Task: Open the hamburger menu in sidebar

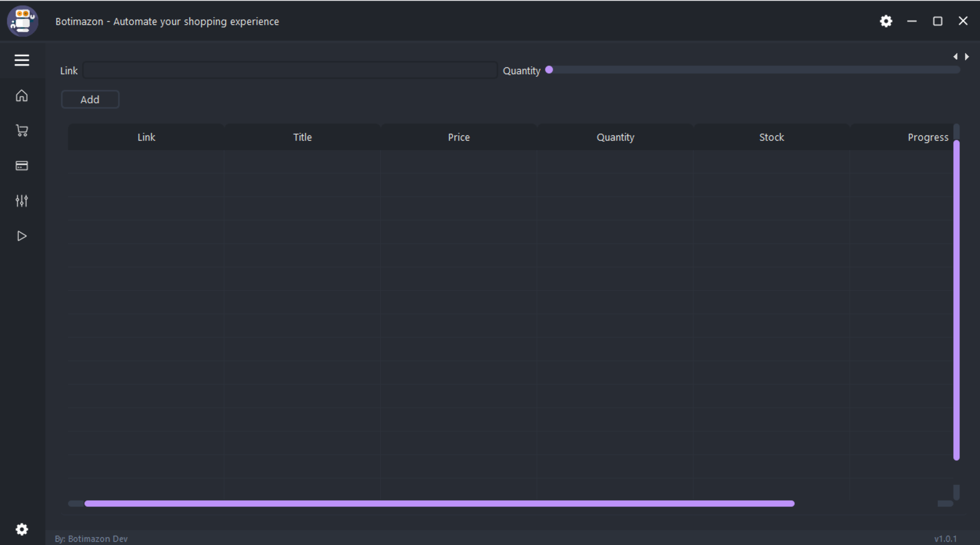Action: [x=22, y=60]
